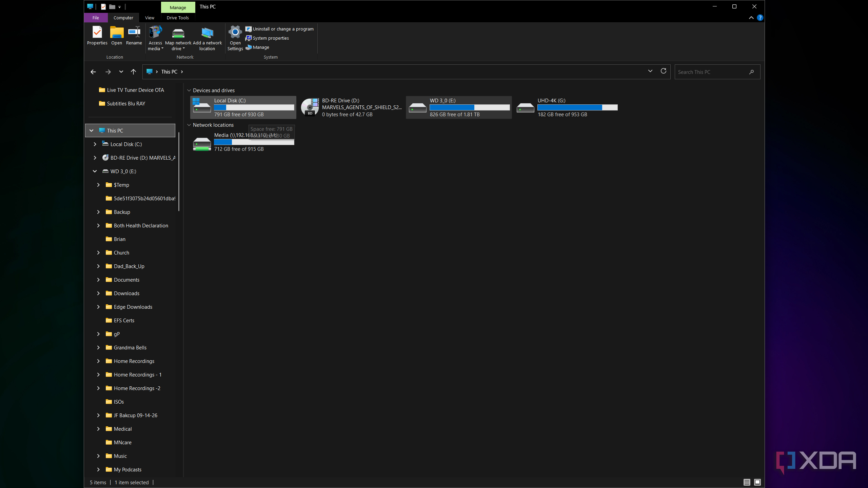The height and width of the screenshot is (488, 868).
Task: Expand the address bar history dropdown
Action: [x=650, y=71]
